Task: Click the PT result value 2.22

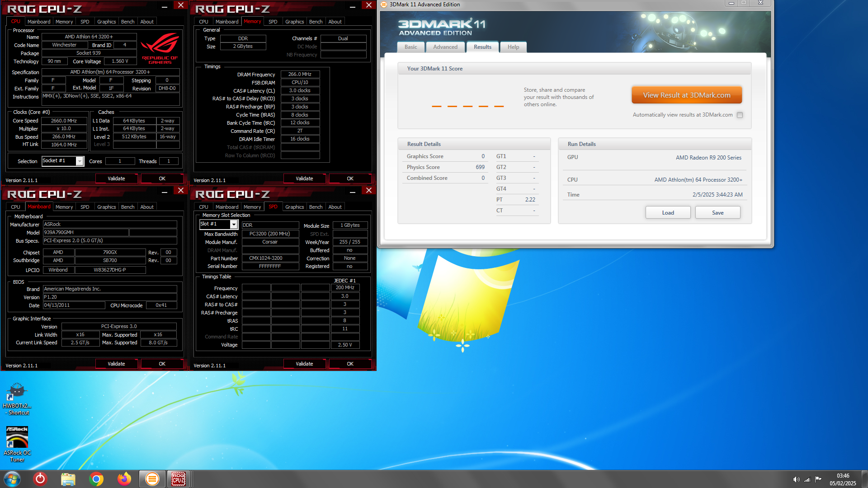Action: click(x=530, y=200)
